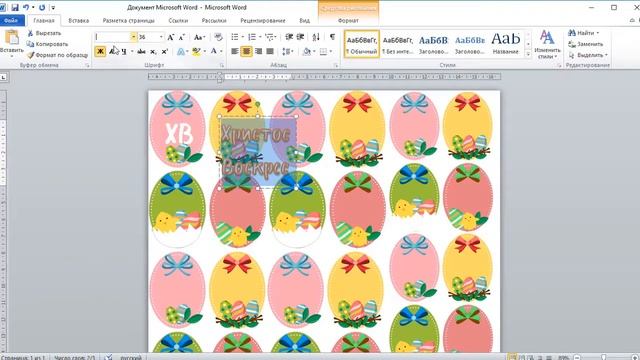Toggle Justify alignment

(x=270, y=51)
